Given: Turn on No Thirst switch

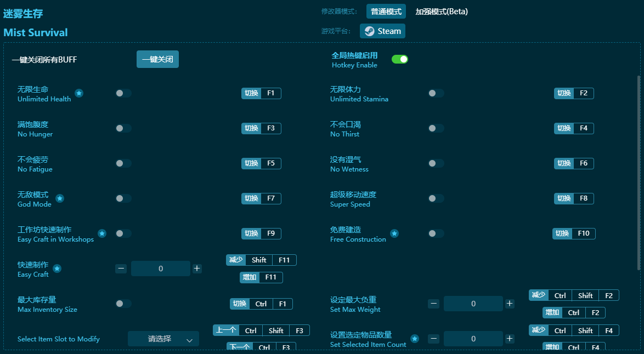Looking at the screenshot, I should [x=436, y=128].
